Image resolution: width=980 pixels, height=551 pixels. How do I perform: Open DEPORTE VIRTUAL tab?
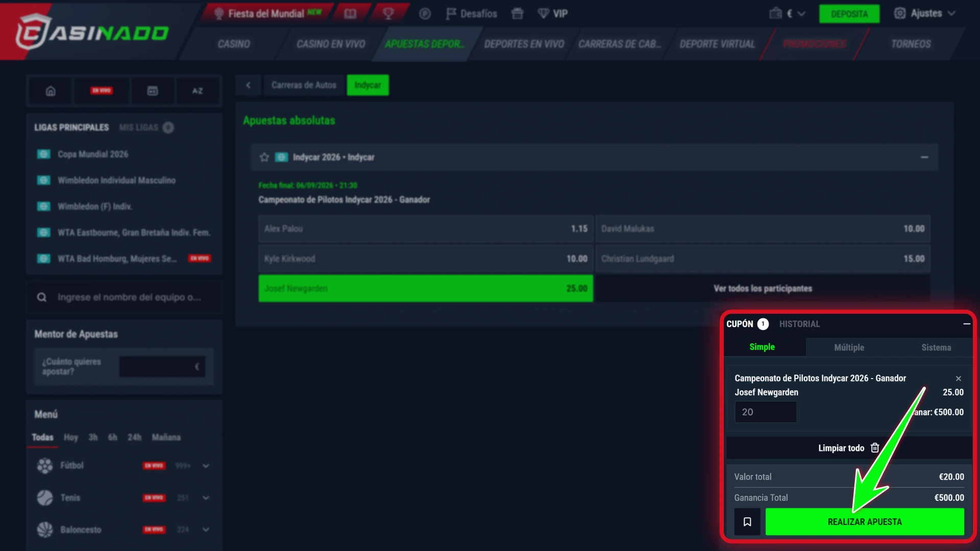click(717, 44)
